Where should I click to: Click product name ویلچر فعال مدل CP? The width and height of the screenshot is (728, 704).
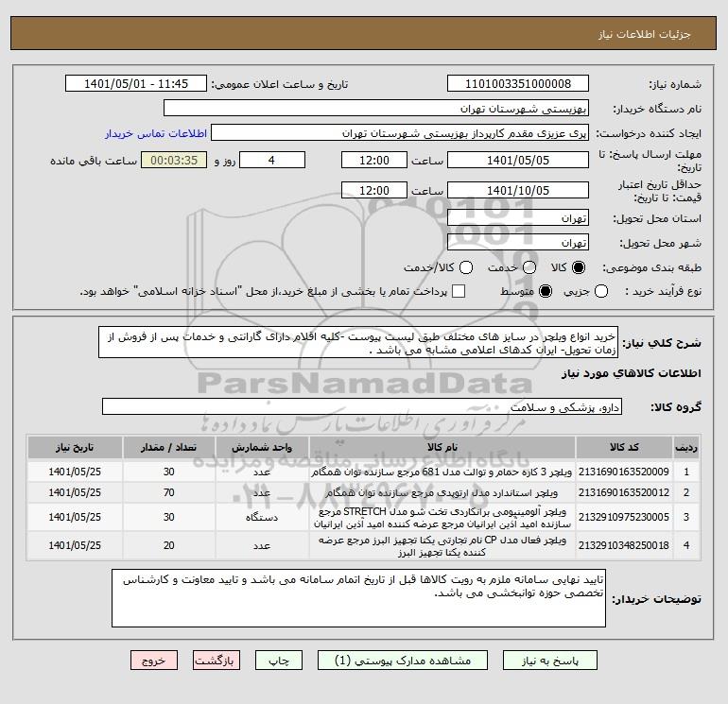[442, 546]
